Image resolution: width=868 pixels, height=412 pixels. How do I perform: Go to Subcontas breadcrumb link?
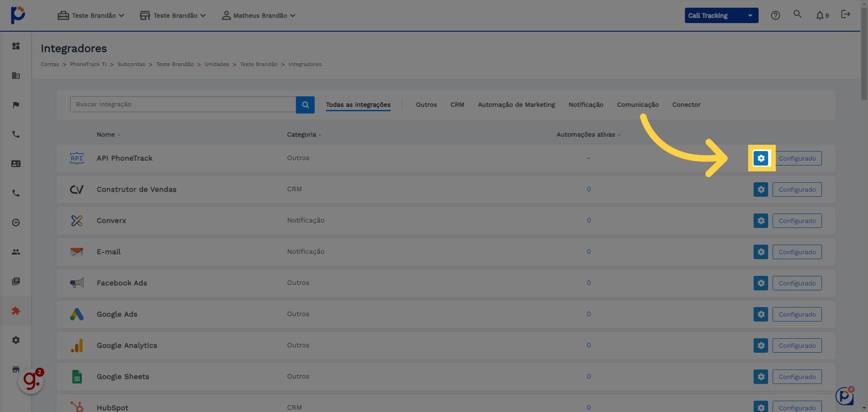[131, 64]
